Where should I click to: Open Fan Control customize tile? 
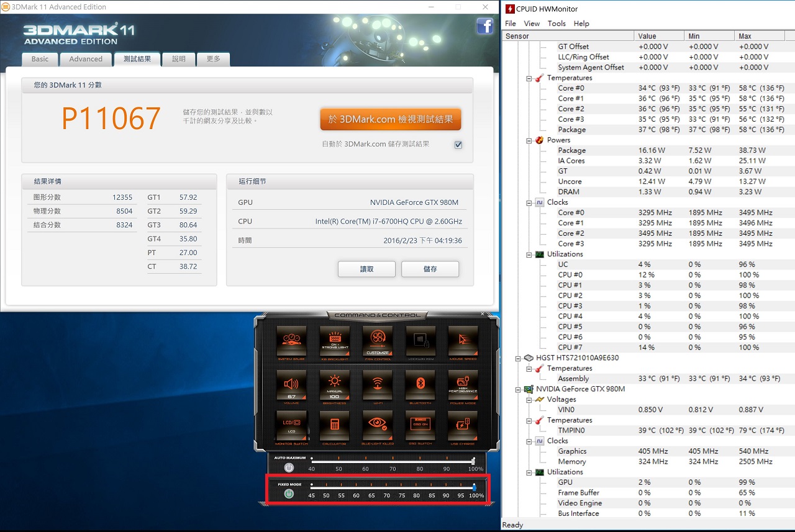377,341
